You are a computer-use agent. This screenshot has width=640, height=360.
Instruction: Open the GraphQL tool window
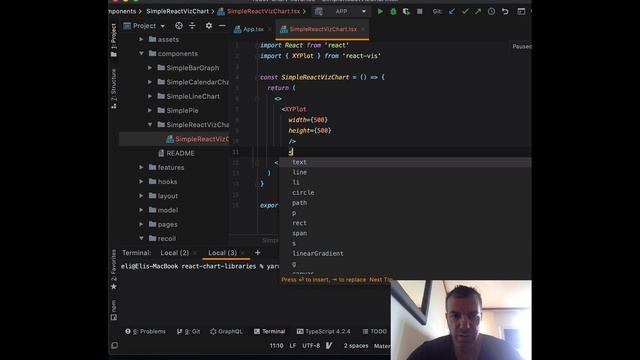[226, 331]
